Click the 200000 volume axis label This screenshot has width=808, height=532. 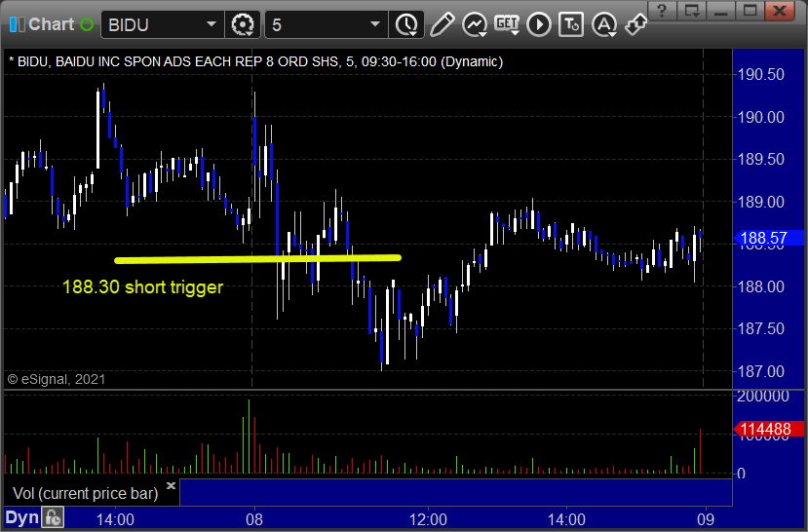click(763, 396)
